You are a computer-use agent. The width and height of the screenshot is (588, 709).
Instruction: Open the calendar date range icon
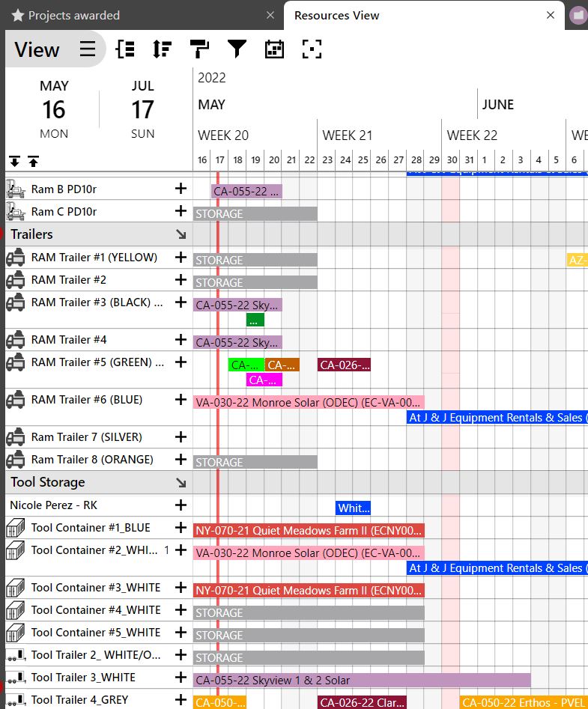275,49
